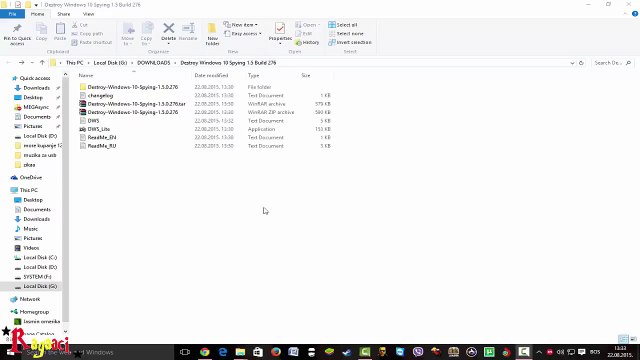Click the Copy to icon
The height and width of the screenshot is (360, 640).
(147, 29)
